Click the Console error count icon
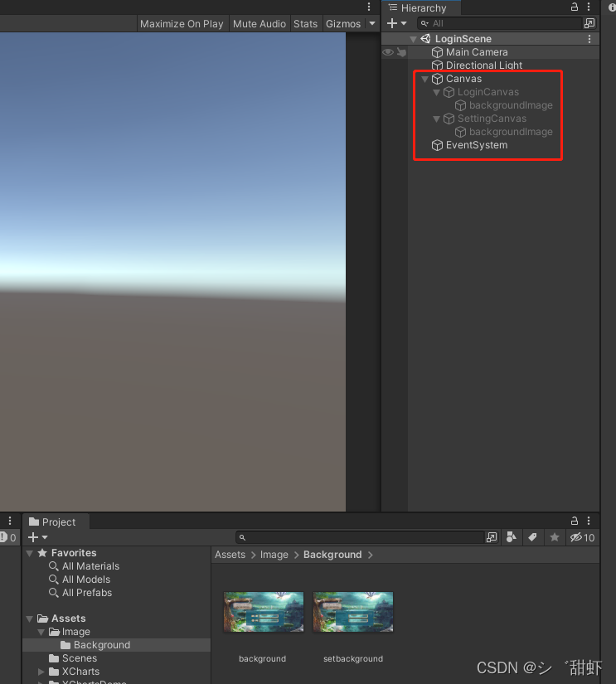This screenshot has width=616, height=684. tap(4, 537)
